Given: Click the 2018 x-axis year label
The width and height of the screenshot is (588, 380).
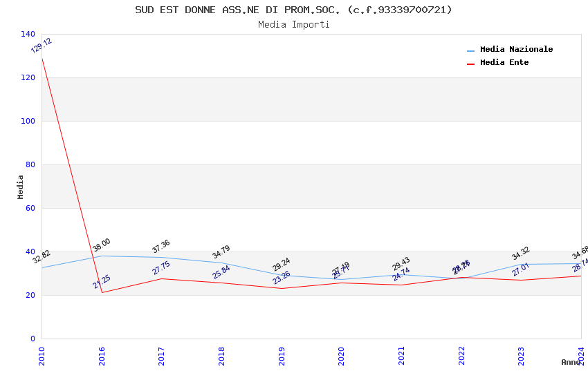Looking at the screenshot, I should 221,356.
